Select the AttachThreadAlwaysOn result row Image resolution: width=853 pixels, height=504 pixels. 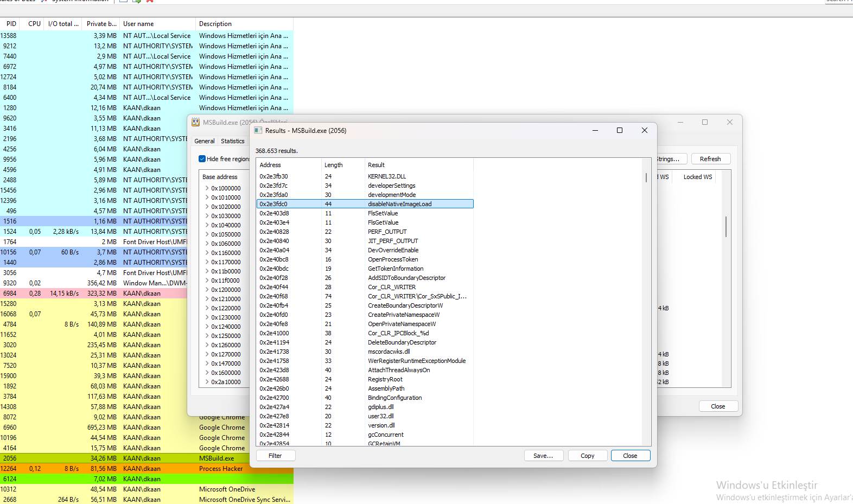tap(365, 370)
